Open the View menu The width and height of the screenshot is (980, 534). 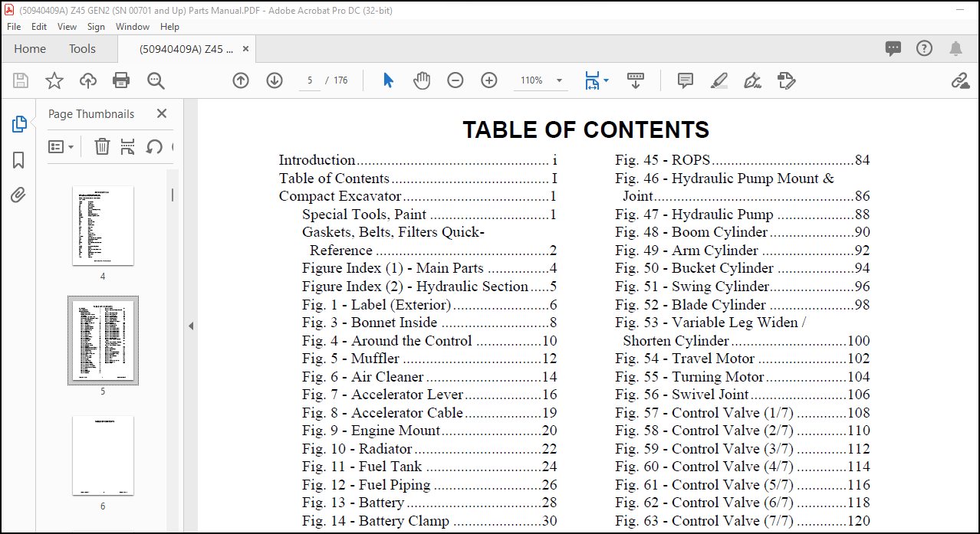67,26
